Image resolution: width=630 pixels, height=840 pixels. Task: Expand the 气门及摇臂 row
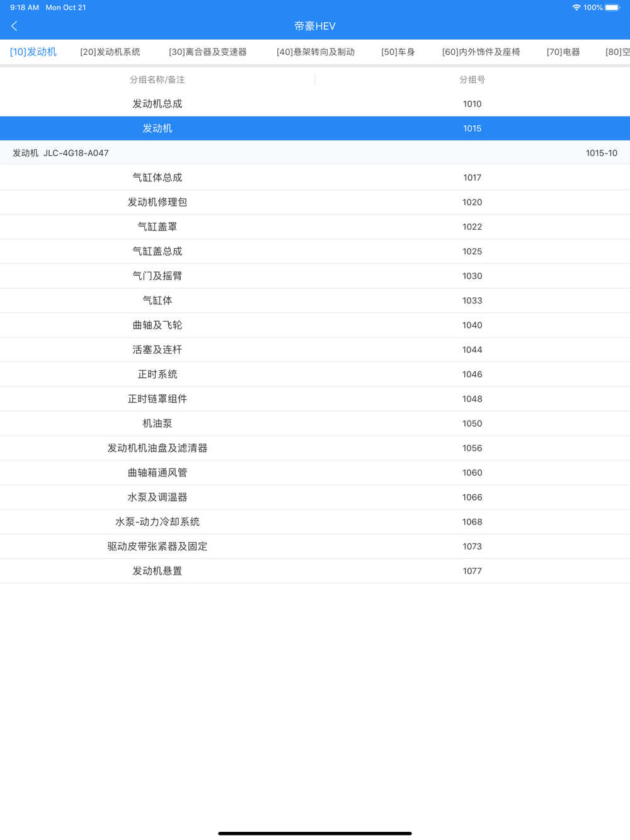click(315, 276)
